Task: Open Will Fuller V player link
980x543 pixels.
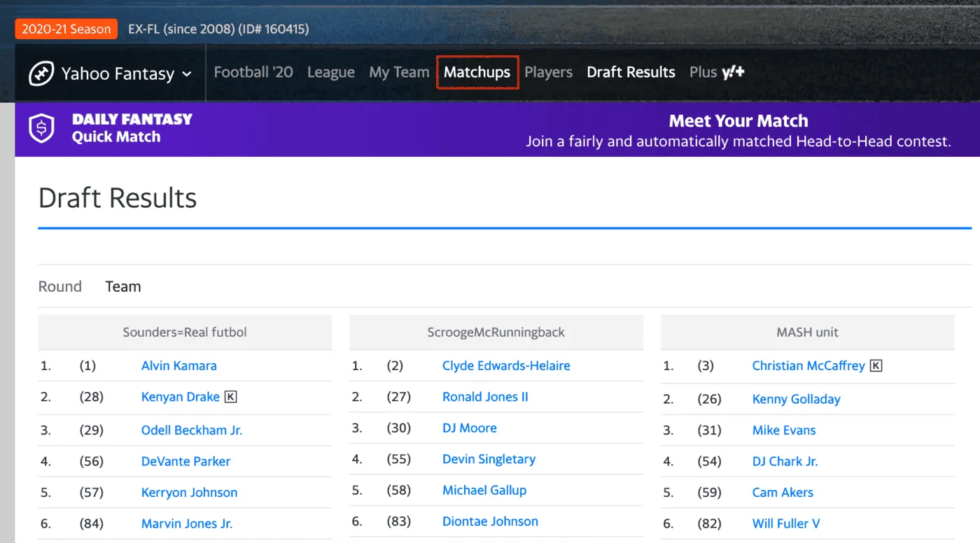Action: coord(786,523)
